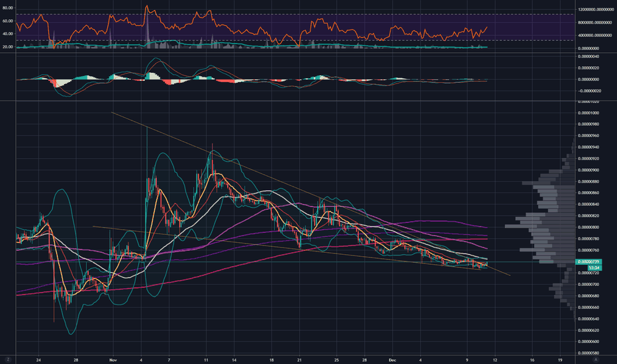
Task: Click the '11' date on time axis
Action: (206, 359)
